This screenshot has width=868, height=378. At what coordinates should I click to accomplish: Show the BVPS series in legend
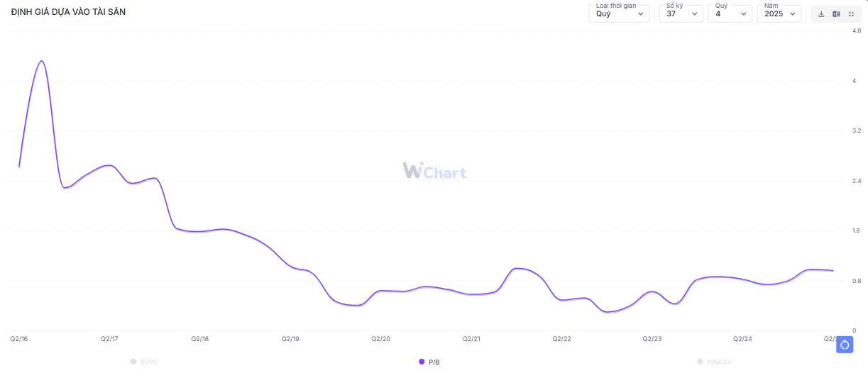pos(144,362)
